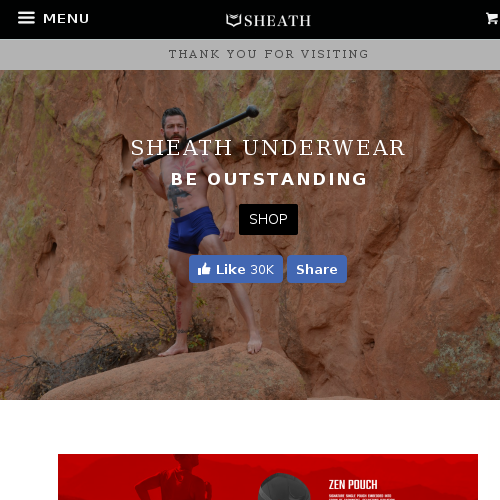Click the THANK YOU FOR VISITING banner
The image size is (500, 500).
(250, 54)
